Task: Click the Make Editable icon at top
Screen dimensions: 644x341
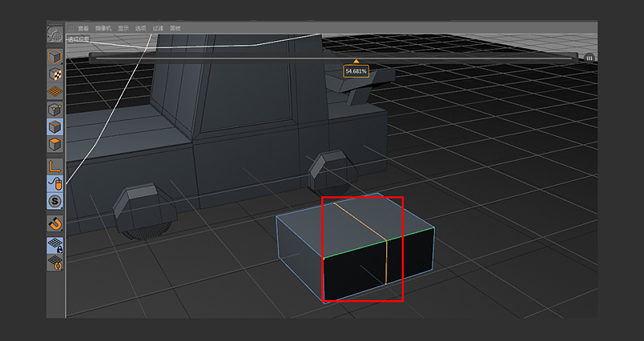Action: click(55, 35)
